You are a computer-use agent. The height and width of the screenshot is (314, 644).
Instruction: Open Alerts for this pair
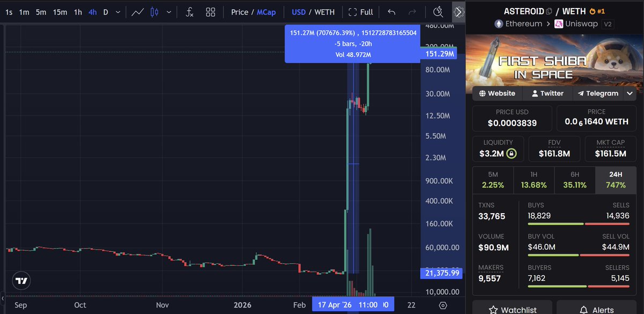click(x=597, y=310)
